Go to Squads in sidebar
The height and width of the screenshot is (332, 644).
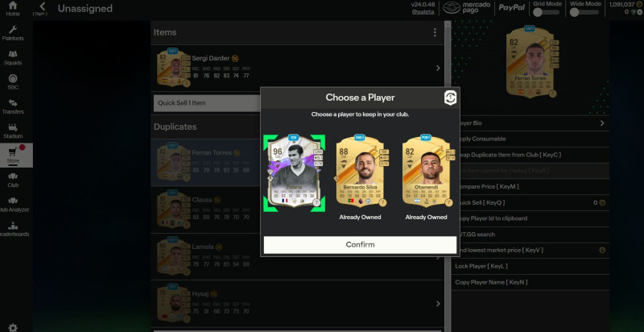tap(13, 54)
